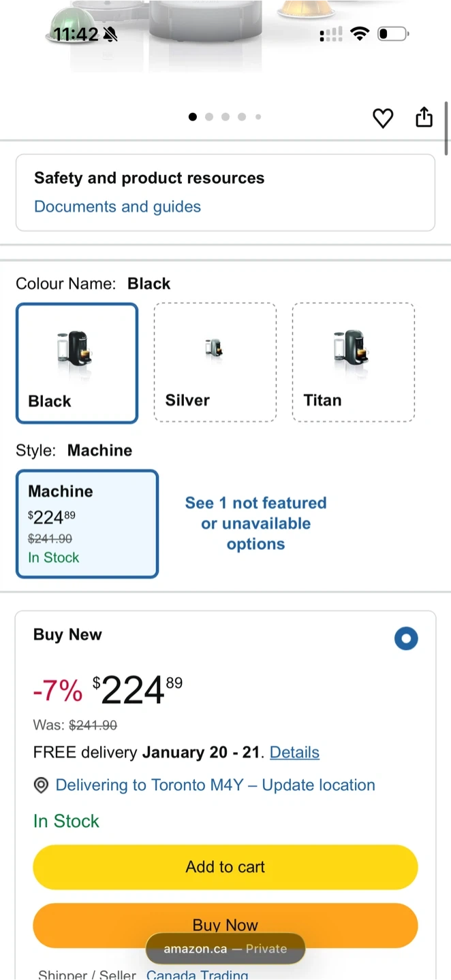Choose the Titan colour option
The image size is (451, 980).
pyautogui.click(x=353, y=362)
